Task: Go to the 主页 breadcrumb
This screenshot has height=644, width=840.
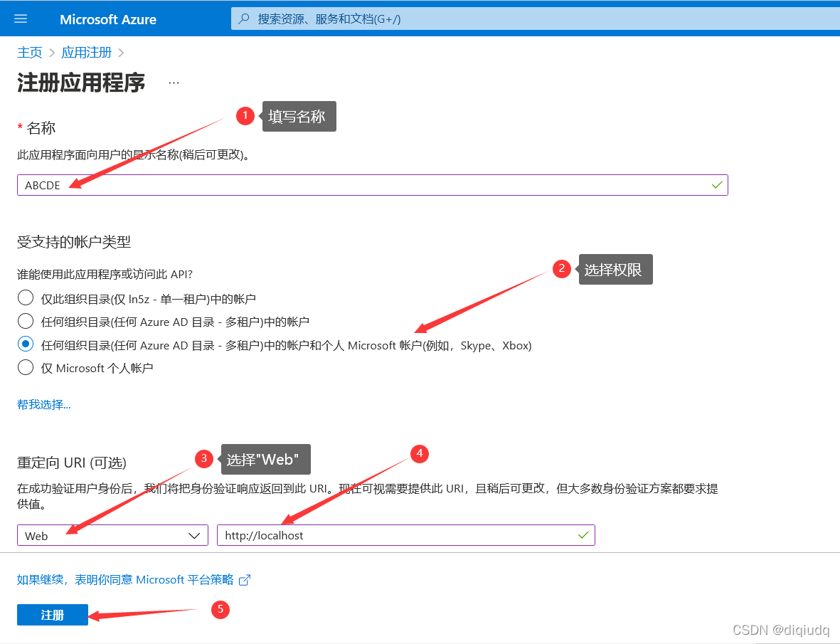Action: [29, 53]
